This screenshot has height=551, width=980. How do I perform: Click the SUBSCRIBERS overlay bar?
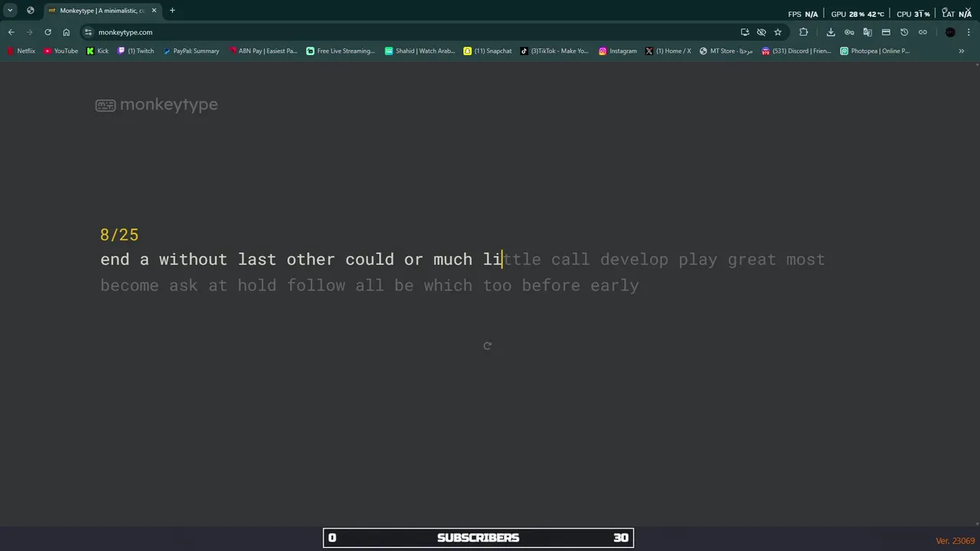(x=479, y=538)
